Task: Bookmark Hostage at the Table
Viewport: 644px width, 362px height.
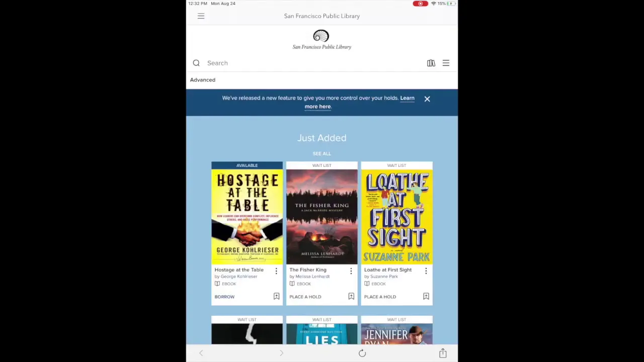Action: click(276, 297)
